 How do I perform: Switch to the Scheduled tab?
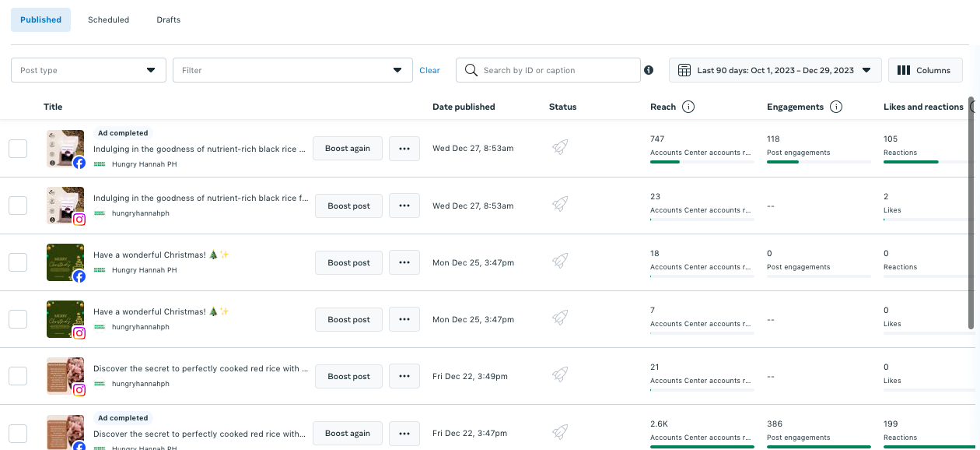click(109, 20)
